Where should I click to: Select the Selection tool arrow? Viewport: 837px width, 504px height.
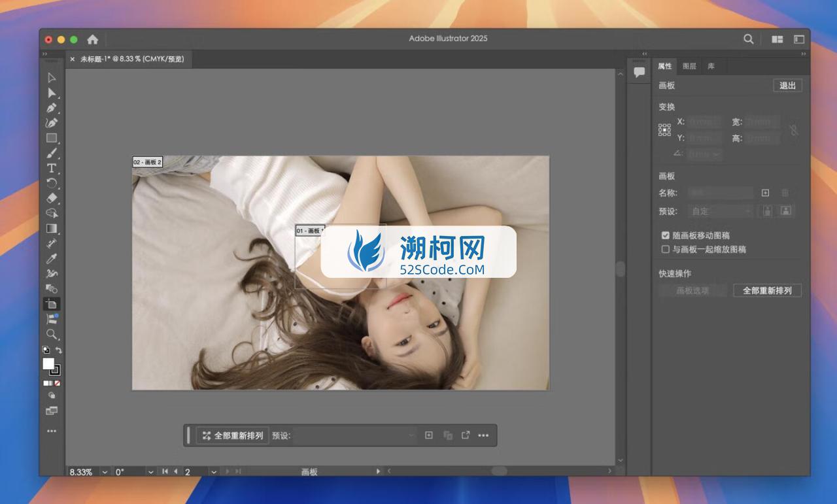point(52,78)
